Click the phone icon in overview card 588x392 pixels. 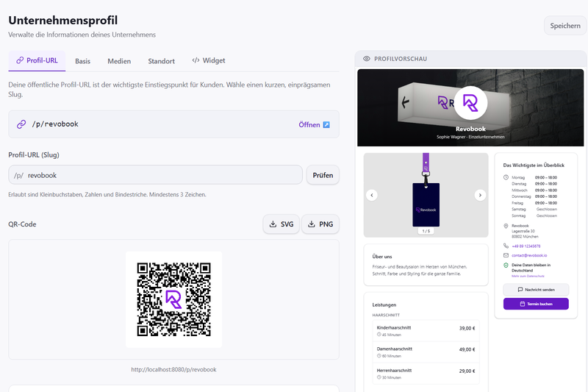click(506, 246)
